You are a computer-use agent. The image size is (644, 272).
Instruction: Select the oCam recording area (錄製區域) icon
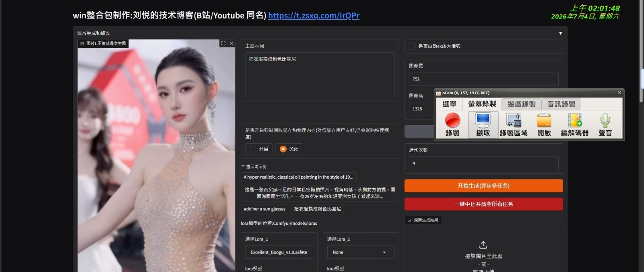point(514,120)
